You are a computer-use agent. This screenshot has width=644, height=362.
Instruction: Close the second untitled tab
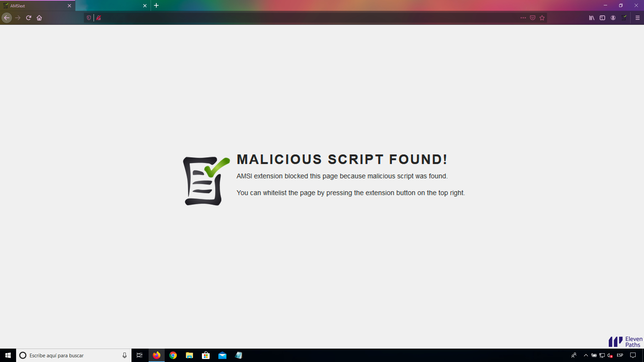(145, 6)
